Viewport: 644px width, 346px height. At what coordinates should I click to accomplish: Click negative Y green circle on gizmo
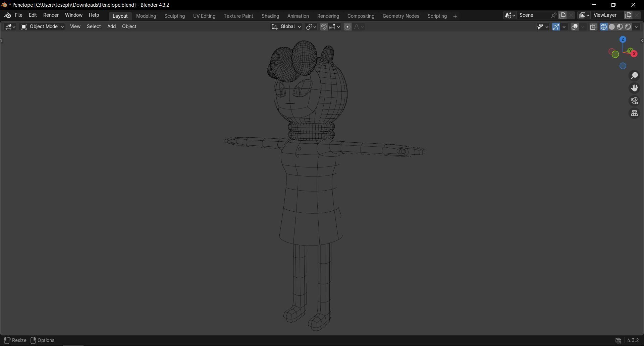(x=615, y=54)
